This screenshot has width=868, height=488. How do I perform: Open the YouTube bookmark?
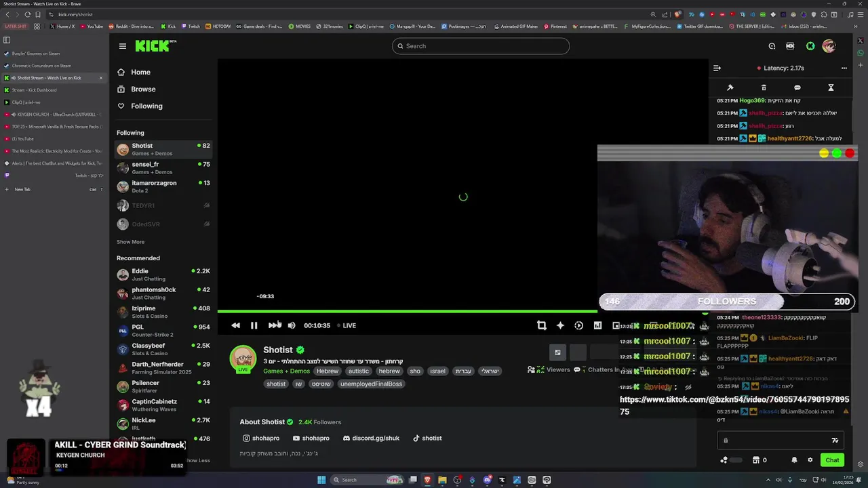92,26
